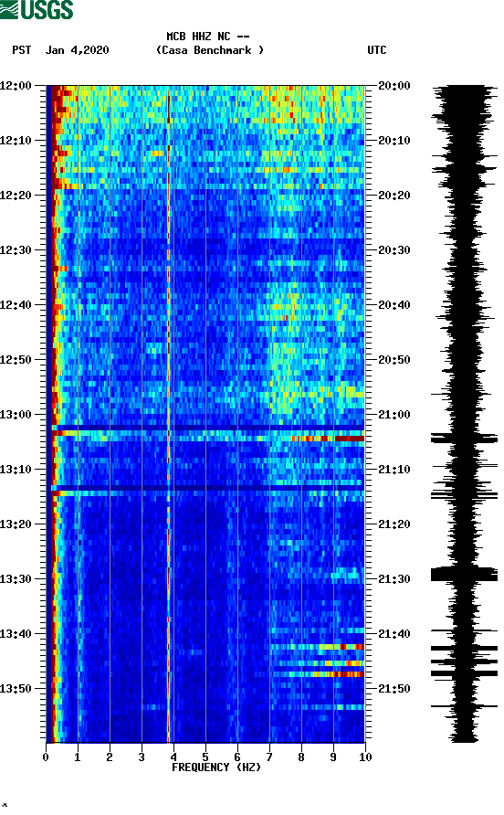The image size is (504, 815).
Task: Click the '21:50' UTC time label
Action: [394, 689]
